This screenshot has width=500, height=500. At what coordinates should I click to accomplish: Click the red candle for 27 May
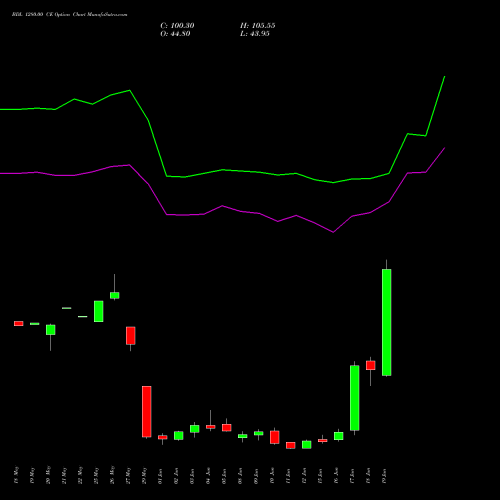[x=131, y=336]
